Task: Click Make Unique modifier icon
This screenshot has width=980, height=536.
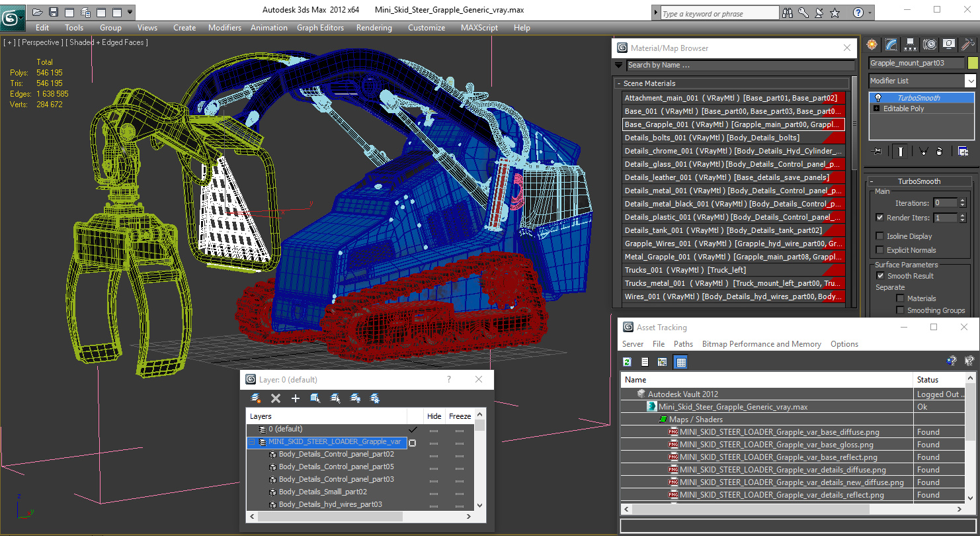Action: tap(924, 152)
